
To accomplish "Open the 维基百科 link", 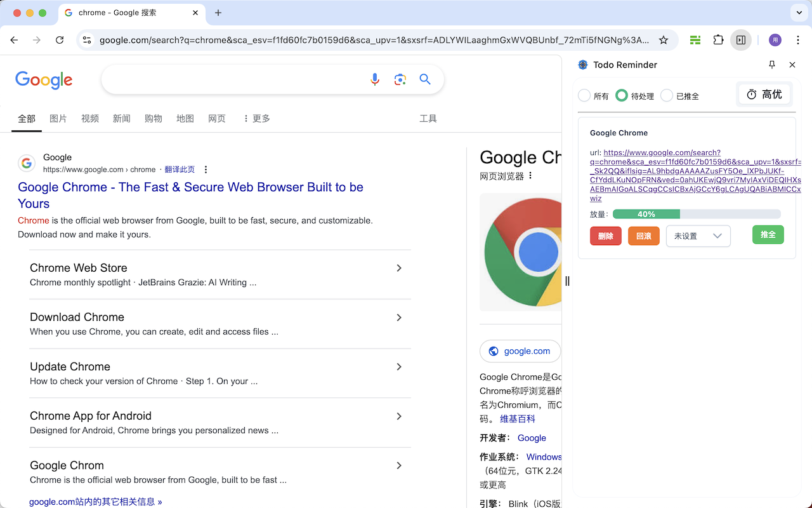I will 517,418.
